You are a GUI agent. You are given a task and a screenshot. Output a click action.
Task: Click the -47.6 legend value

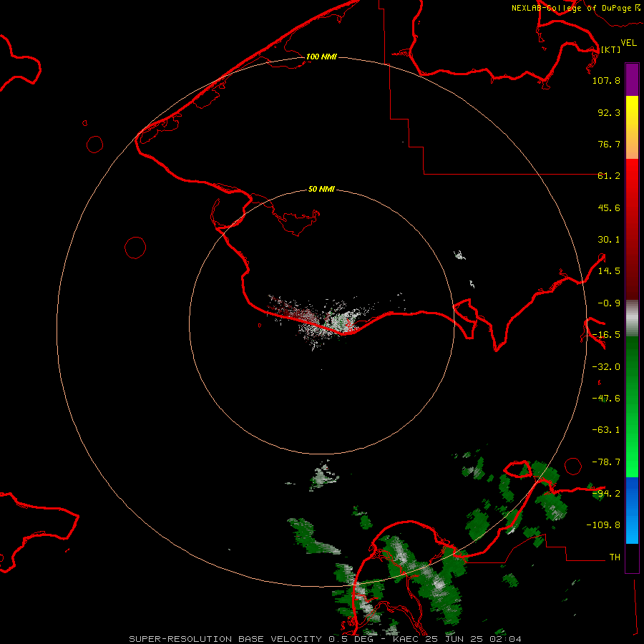[x=606, y=399]
